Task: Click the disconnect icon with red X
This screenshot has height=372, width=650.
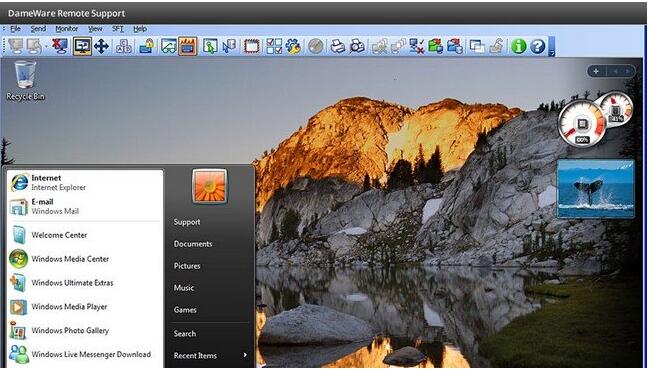Action: point(61,46)
